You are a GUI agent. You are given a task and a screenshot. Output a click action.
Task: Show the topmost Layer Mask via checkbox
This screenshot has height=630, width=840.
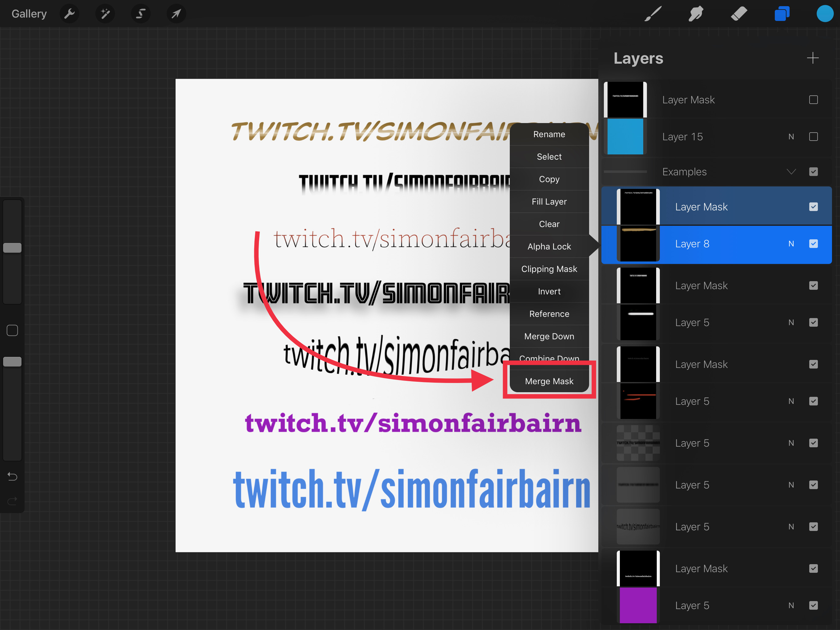813,100
